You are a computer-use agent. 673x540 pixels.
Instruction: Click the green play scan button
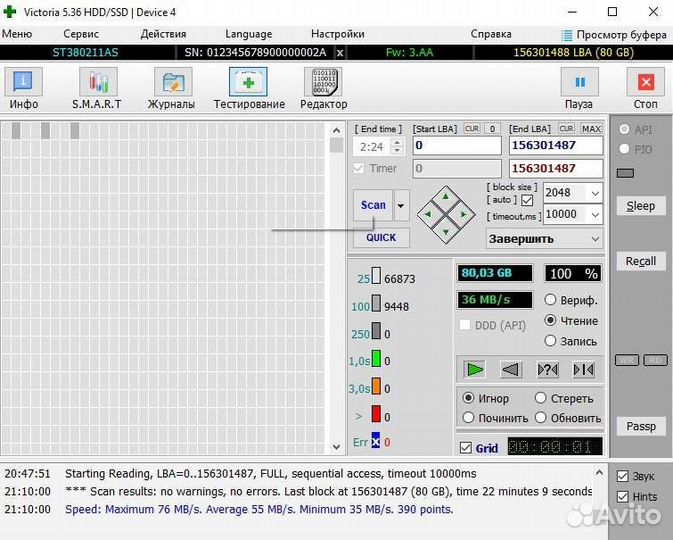[475, 369]
